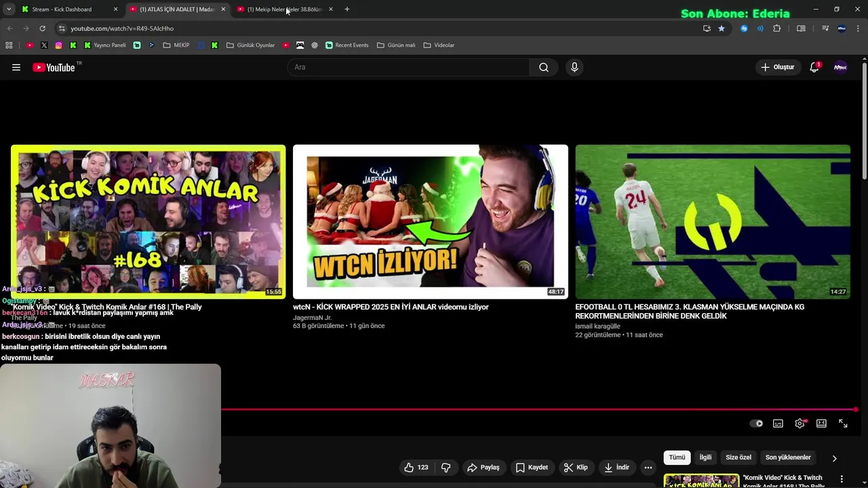Open options for the Komik Video suggestion
Screen dimensions: 868x488
842,479
